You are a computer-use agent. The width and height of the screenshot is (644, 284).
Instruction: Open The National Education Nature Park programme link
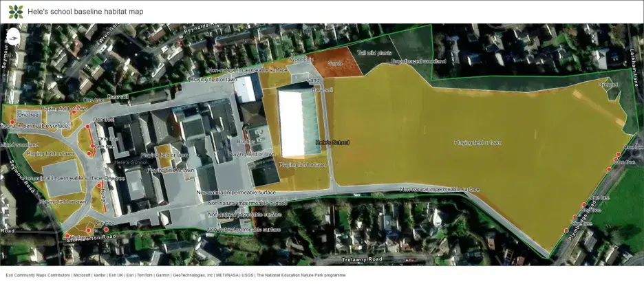coord(301,275)
